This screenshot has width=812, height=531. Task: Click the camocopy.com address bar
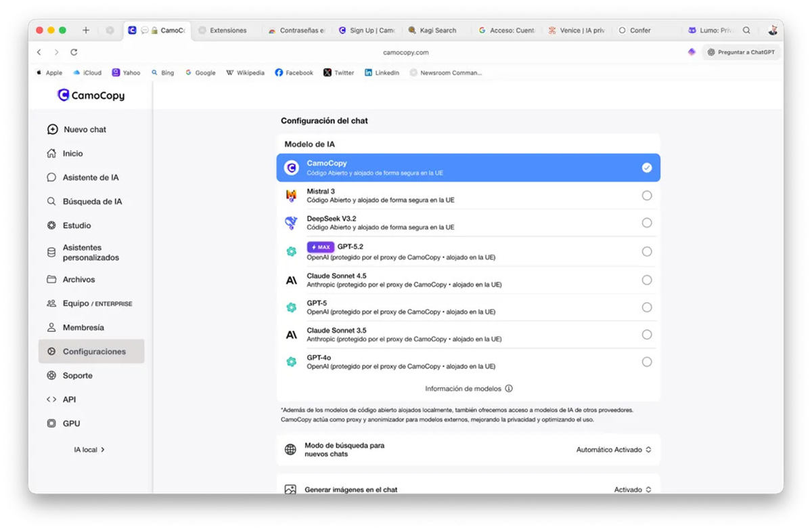pos(406,52)
